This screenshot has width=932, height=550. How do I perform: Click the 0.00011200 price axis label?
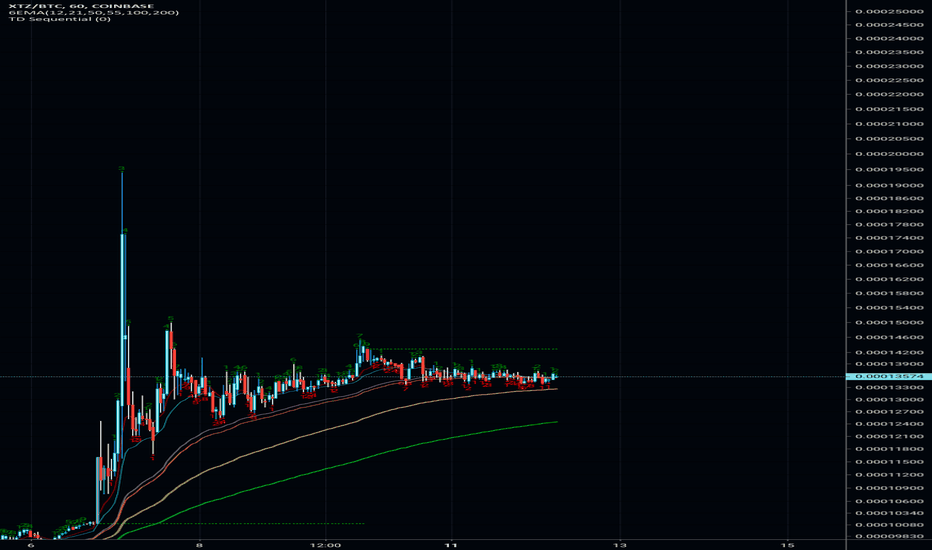(889, 474)
